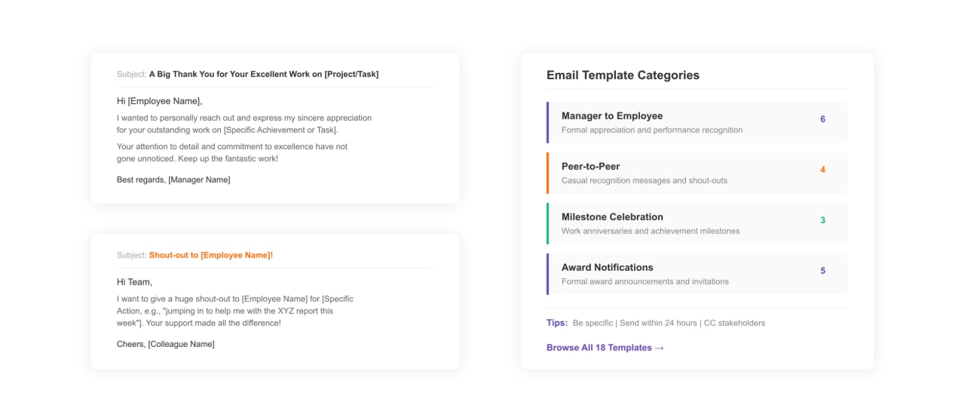980x420 pixels.
Task: Click the 'Hi Team,' greeting line
Action: click(x=134, y=282)
